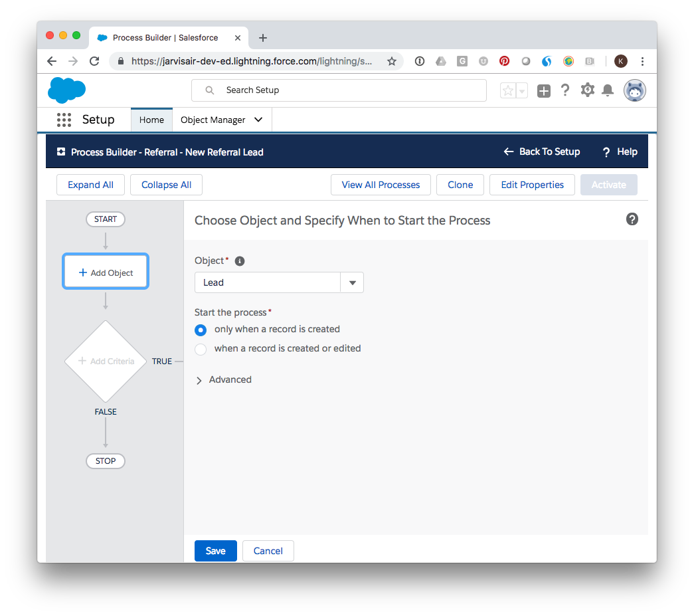This screenshot has width=694, height=616.
Task: Open the App Launcher dots grid
Action: [64, 120]
